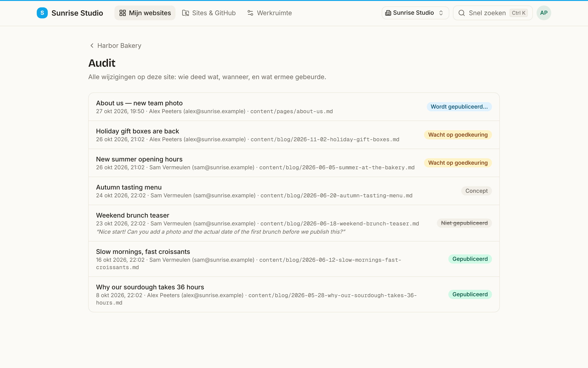
Task: Click the Concept status badge
Action: tap(476, 191)
